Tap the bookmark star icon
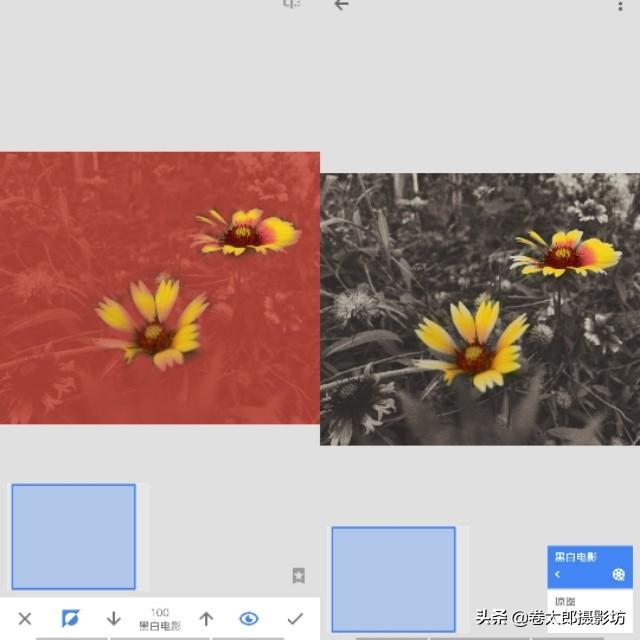Viewport: 640px width, 640px height. click(298, 575)
